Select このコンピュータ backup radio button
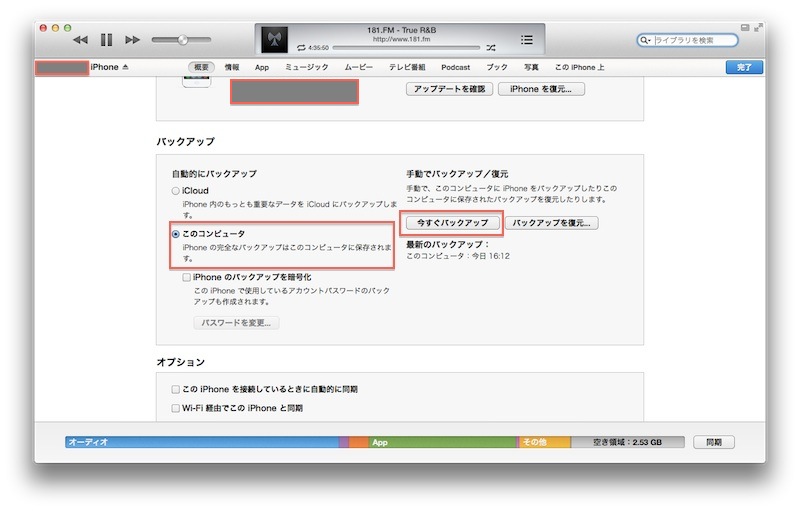The width and height of the screenshot is (800, 511). [x=176, y=234]
